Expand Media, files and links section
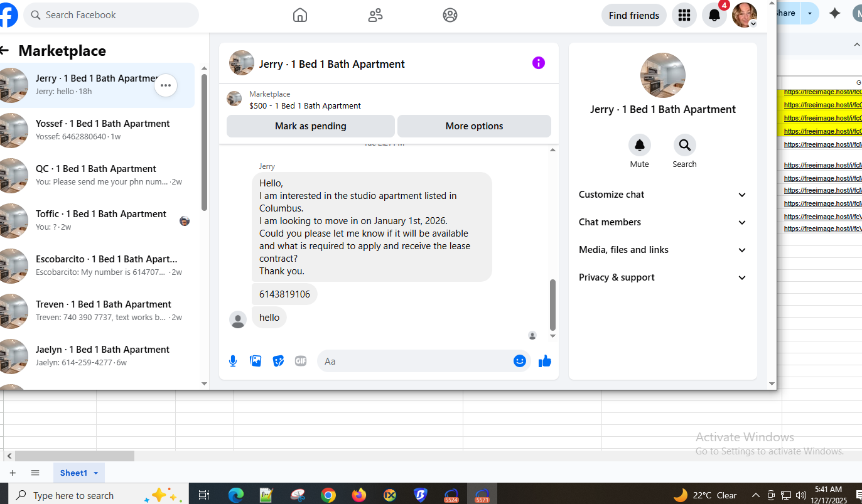 click(662, 250)
